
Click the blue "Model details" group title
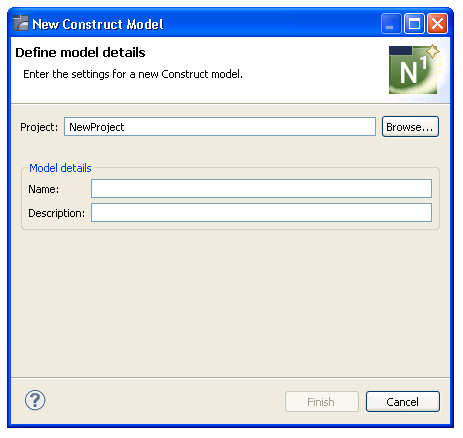60,168
